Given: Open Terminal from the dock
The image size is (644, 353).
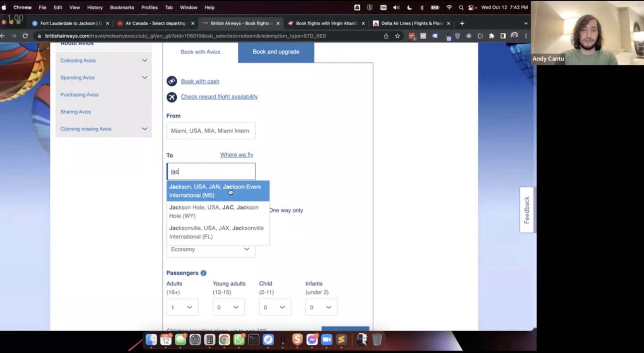Looking at the screenshot, I should [x=253, y=340].
